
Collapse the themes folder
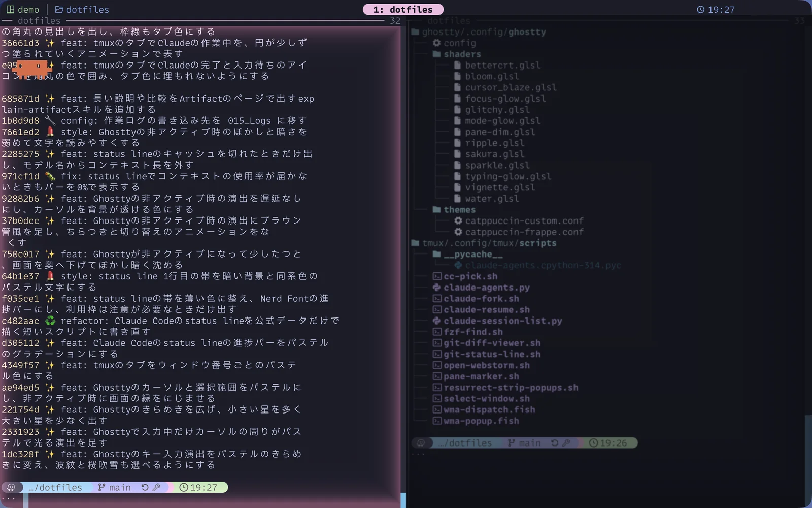454,209
